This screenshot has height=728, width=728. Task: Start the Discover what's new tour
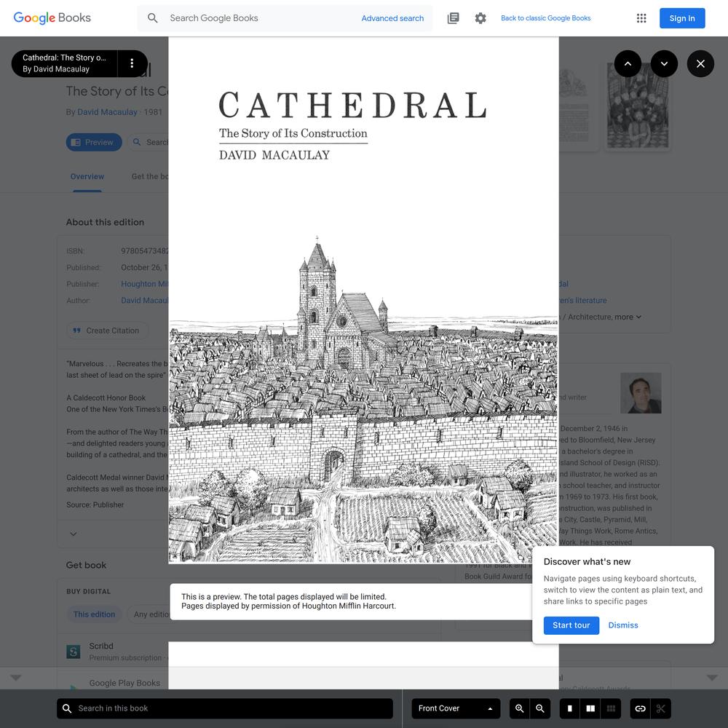click(571, 625)
